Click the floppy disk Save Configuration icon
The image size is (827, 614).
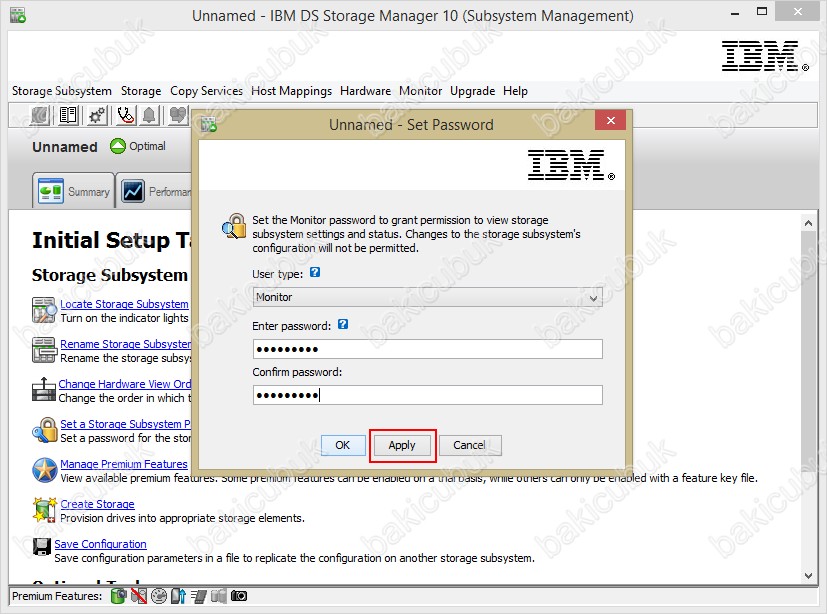42,546
